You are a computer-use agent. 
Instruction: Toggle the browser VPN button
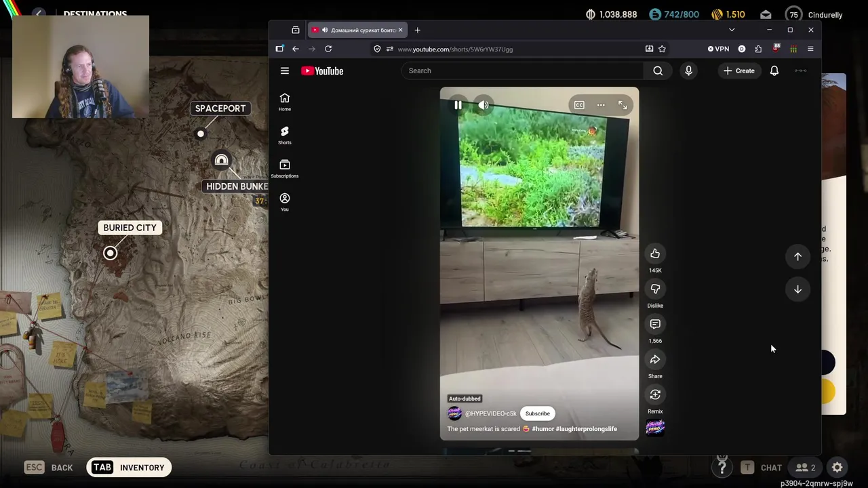[718, 49]
